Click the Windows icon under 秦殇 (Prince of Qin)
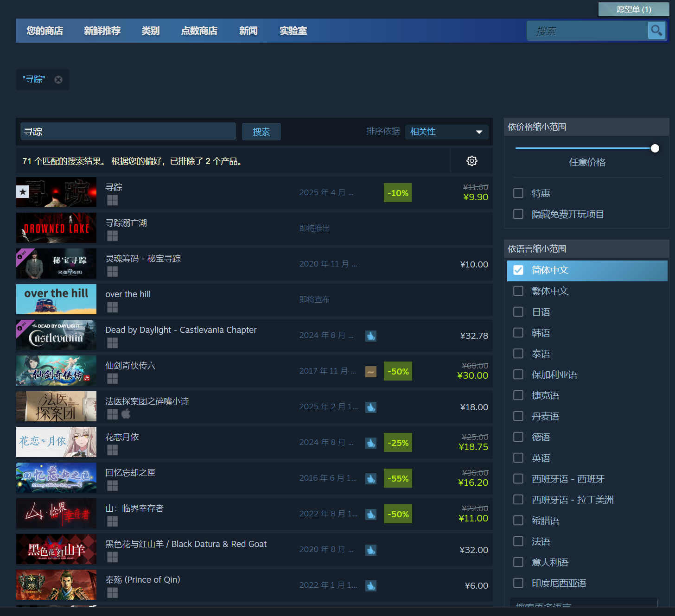 pyautogui.click(x=112, y=593)
